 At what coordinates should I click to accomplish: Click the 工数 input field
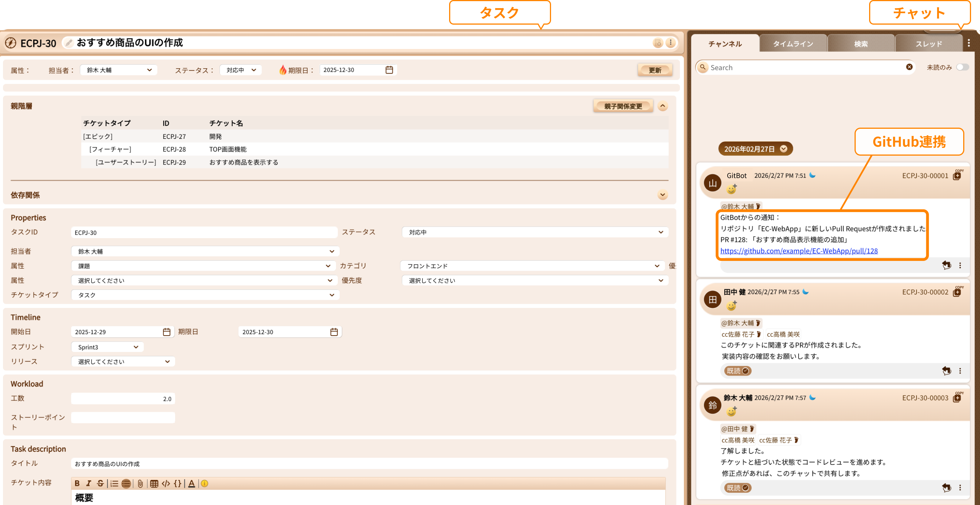pyautogui.click(x=123, y=399)
